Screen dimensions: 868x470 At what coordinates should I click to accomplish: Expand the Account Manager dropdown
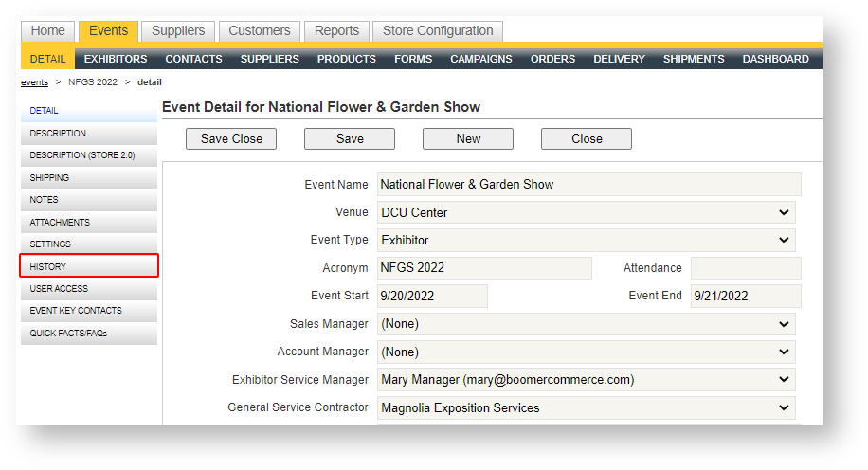(x=586, y=352)
